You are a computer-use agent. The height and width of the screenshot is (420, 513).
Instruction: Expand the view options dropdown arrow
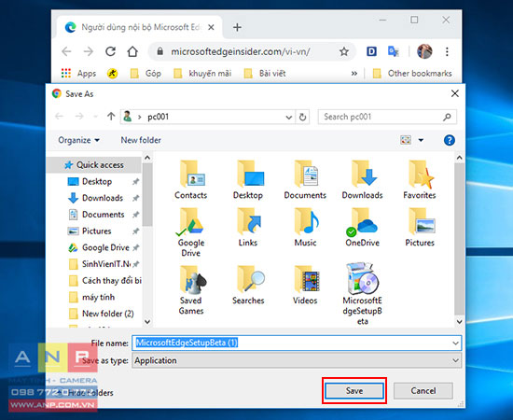click(421, 140)
